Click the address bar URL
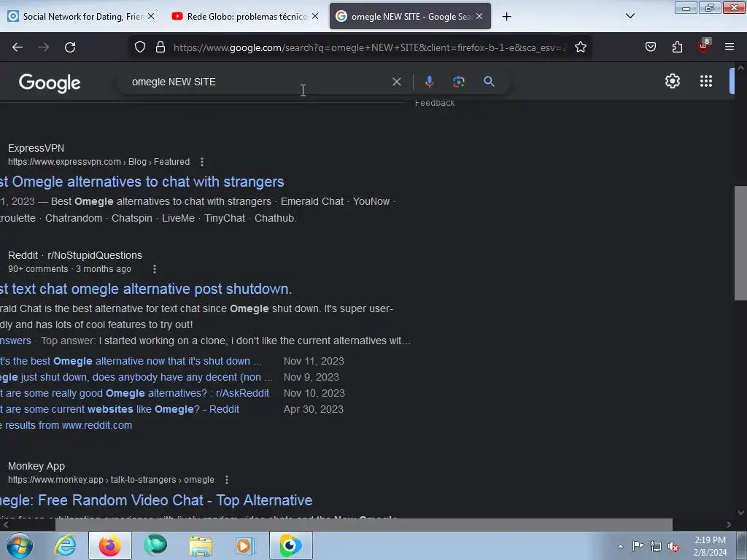Screen dimensions: 747x560 click(370, 47)
